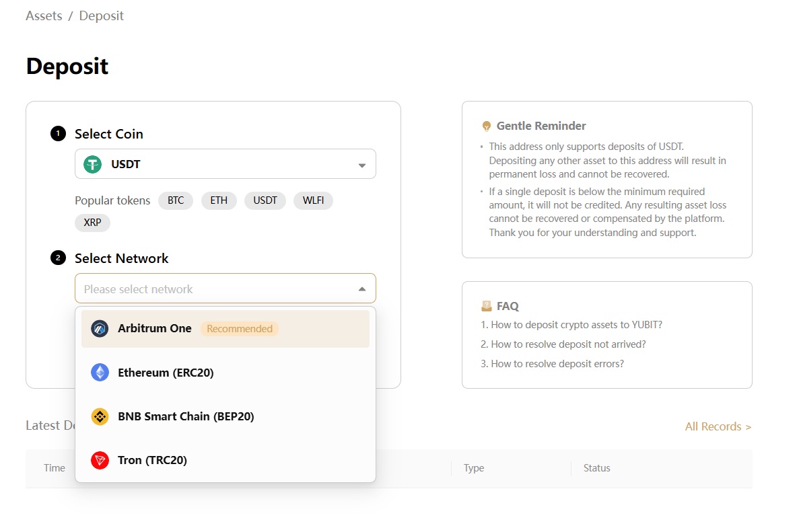Click the BNB Smart Chain logo
Viewport: 799px width, 532px height.
coord(100,416)
